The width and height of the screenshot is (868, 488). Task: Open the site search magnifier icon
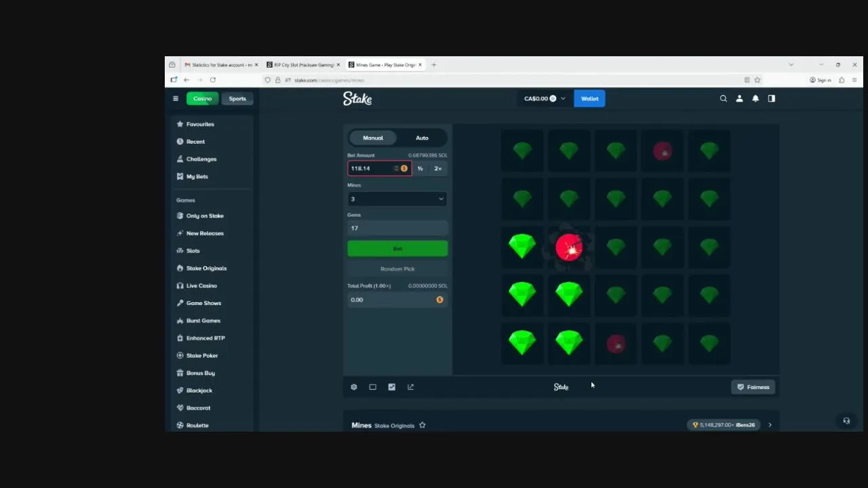pyautogui.click(x=724, y=98)
